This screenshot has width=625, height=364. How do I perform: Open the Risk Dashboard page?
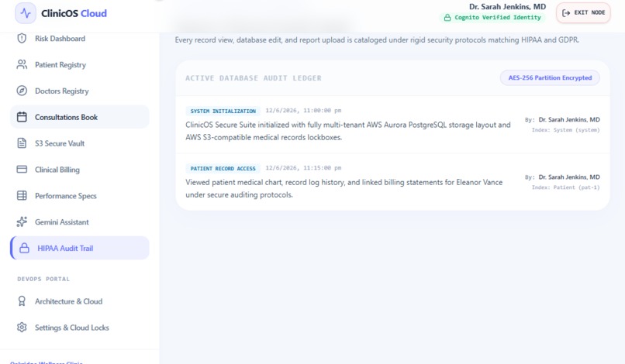click(x=80, y=38)
